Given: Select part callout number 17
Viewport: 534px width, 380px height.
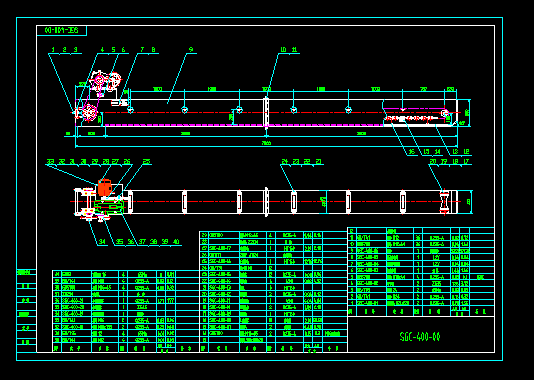Looking at the screenshot, I should [x=467, y=161].
